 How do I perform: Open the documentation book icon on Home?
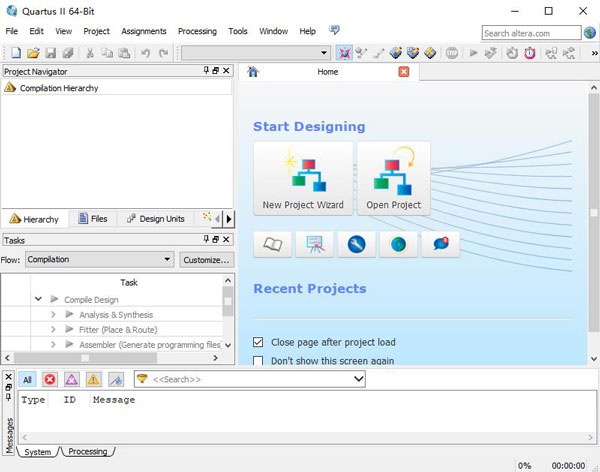[273, 244]
